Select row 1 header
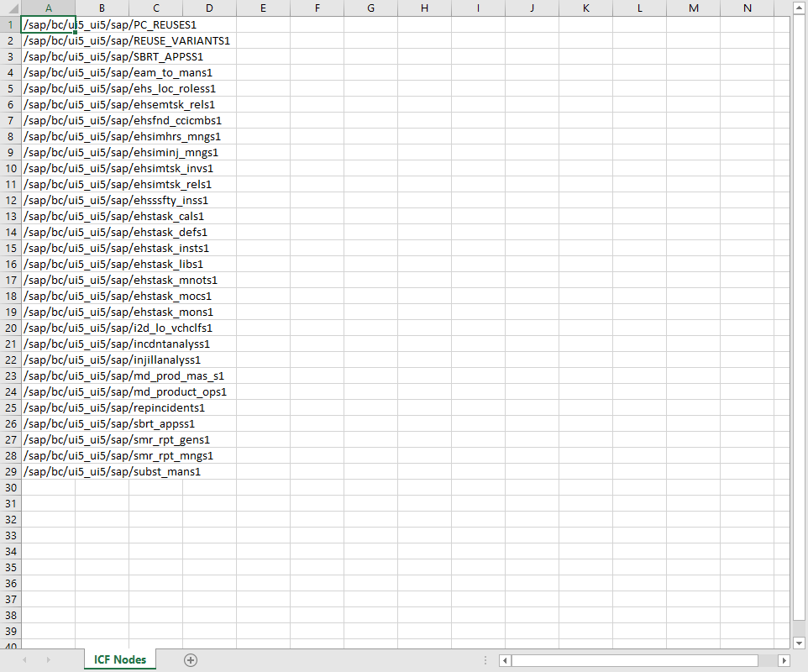The image size is (808, 672). click(10, 24)
